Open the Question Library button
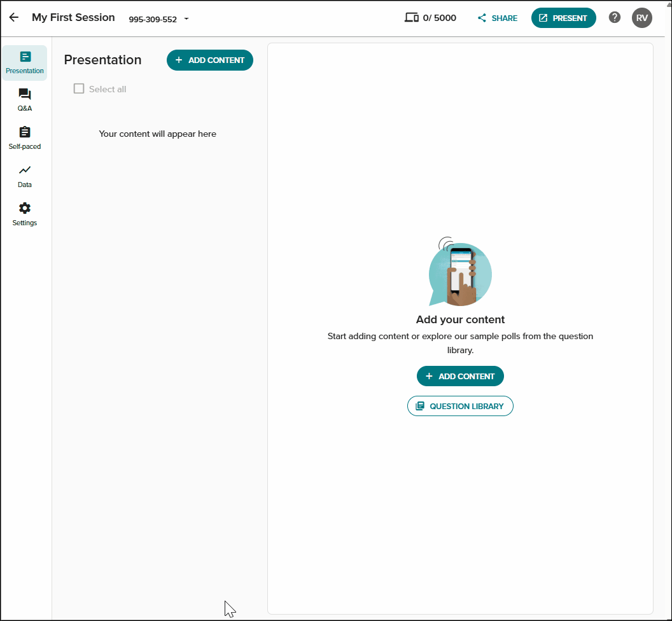The height and width of the screenshot is (621, 672). (x=460, y=406)
